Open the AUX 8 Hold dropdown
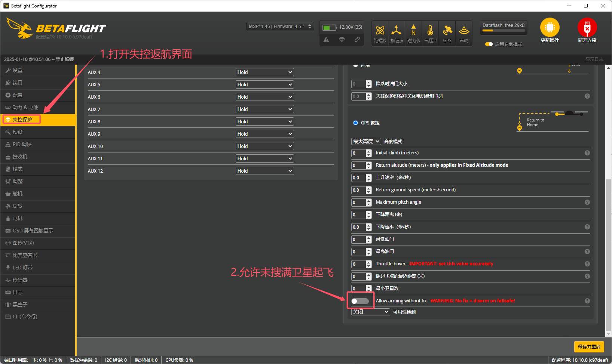The width and height of the screenshot is (612, 364). [264, 121]
